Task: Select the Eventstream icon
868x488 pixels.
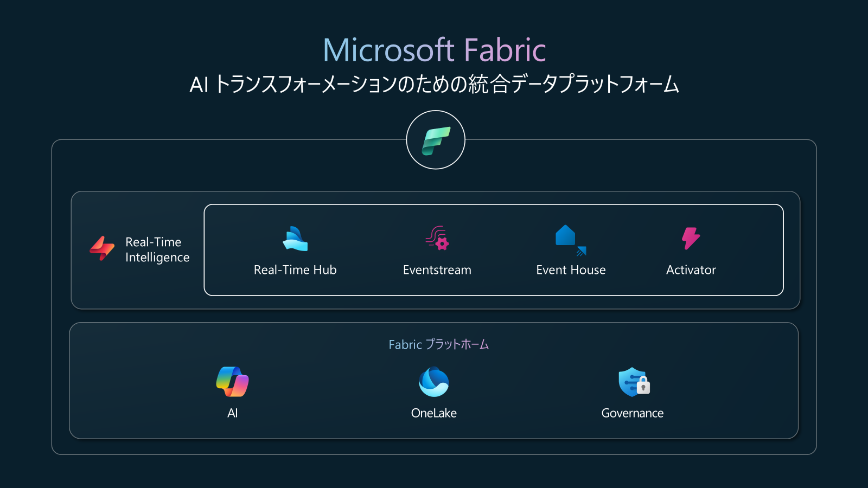Action: coord(437,238)
